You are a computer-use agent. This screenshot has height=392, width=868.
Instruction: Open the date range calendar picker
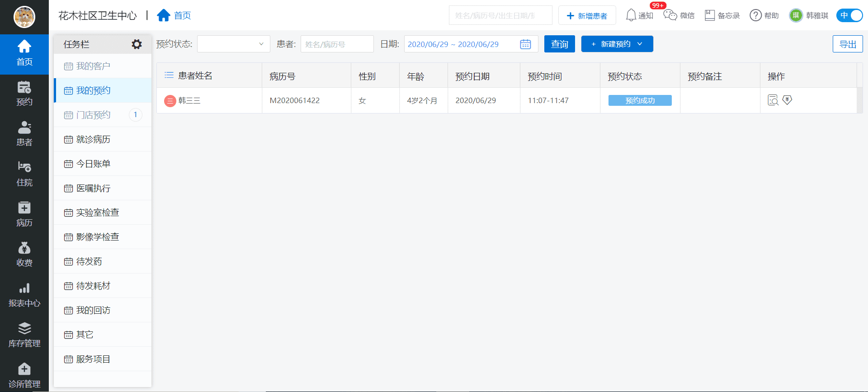pyautogui.click(x=525, y=44)
